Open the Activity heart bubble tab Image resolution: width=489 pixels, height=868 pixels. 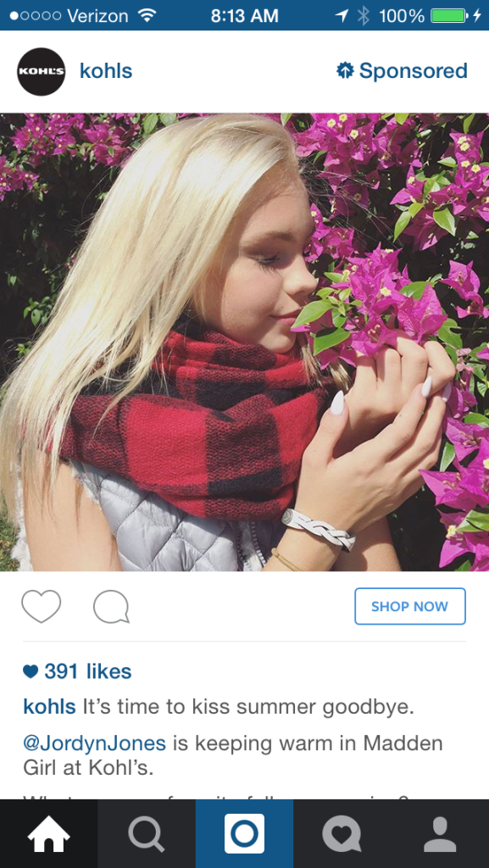[x=342, y=834]
